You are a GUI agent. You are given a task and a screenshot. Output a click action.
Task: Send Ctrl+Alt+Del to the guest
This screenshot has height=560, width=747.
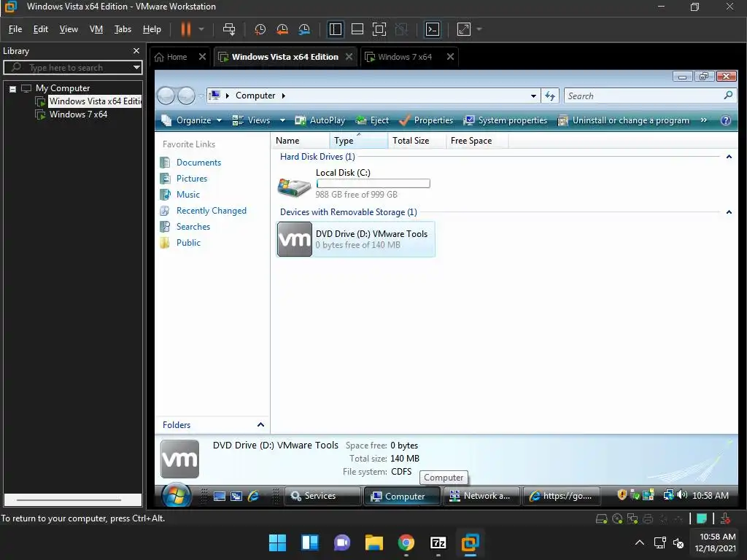coord(229,29)
